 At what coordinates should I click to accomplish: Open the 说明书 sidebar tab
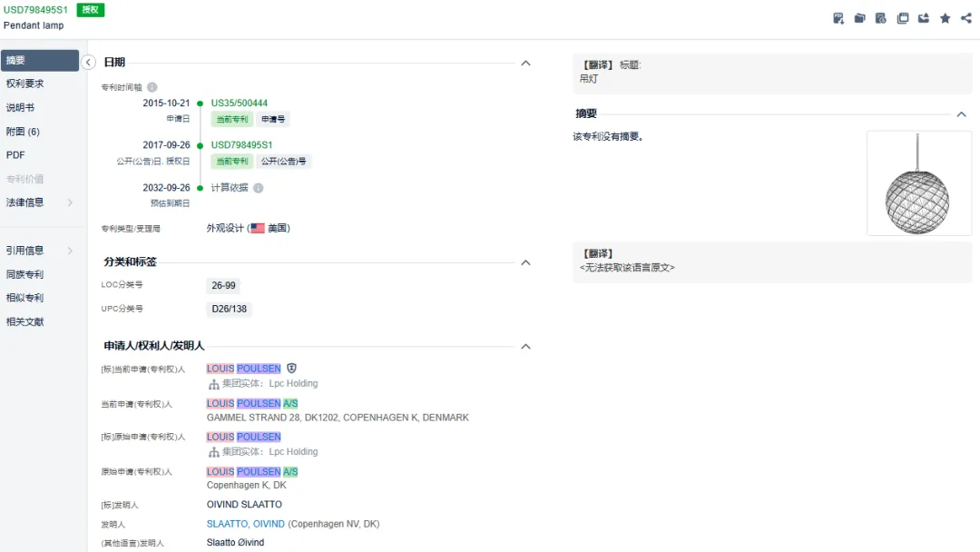[x=20, y=107]
